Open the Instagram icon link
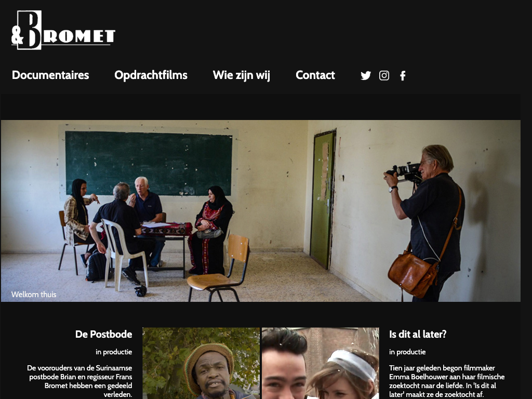This screenshot has height=399, width=532. [x=384, y=75]
